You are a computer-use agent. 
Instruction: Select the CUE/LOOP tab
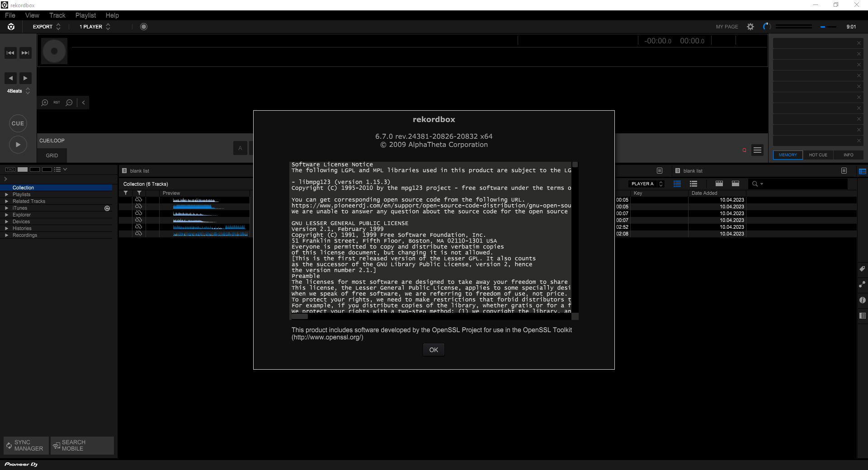pos(52,141)
